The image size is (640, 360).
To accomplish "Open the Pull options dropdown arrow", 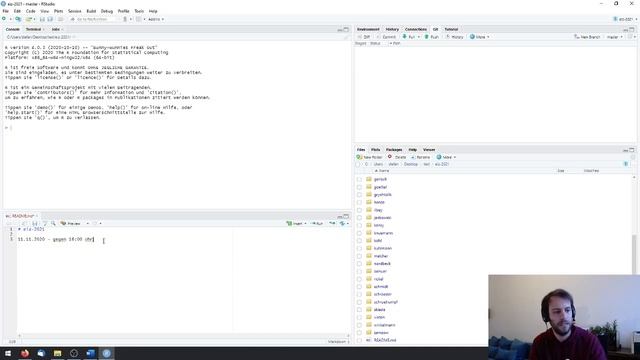I will coord(419,37).
